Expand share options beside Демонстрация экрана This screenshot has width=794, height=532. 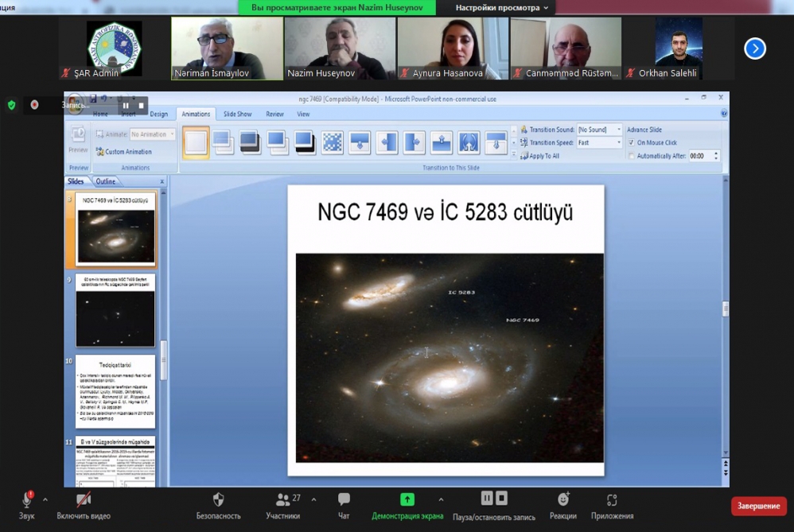[441, 499]
